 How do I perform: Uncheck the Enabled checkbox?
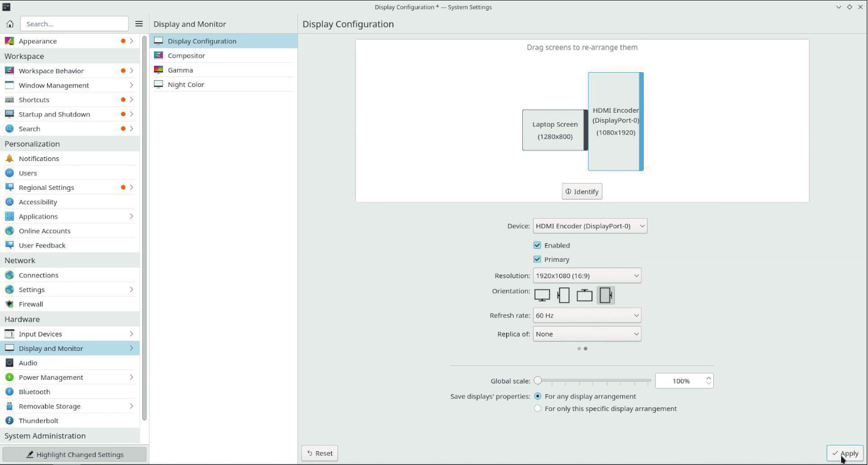pyautogui.click(x=537, y=245)
